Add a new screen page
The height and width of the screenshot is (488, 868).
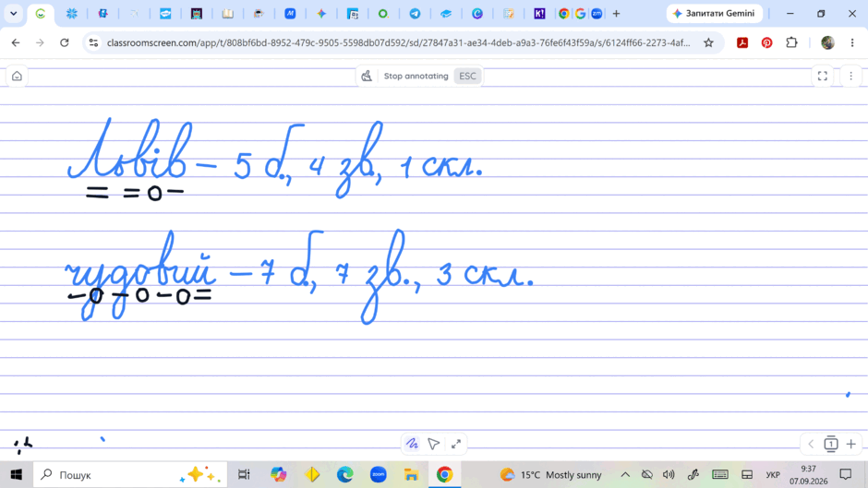click(850, 444)
